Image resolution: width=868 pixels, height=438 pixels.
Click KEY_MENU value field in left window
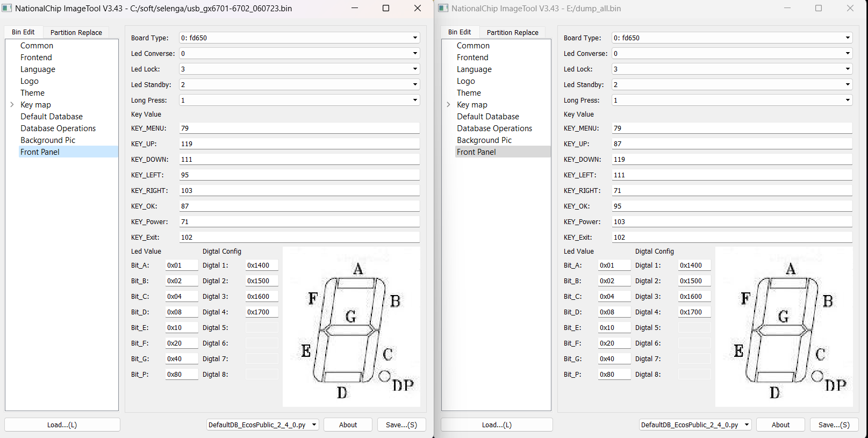tap(299, 128)
